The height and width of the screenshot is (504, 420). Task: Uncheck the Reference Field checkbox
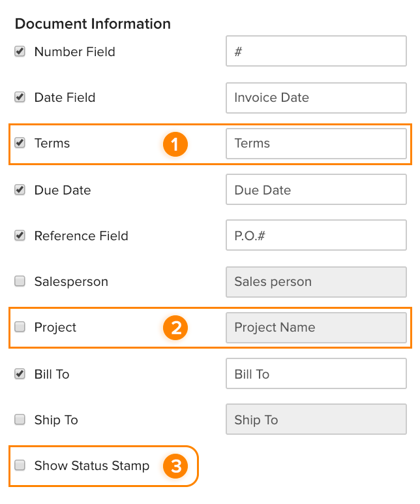(20, 236)
